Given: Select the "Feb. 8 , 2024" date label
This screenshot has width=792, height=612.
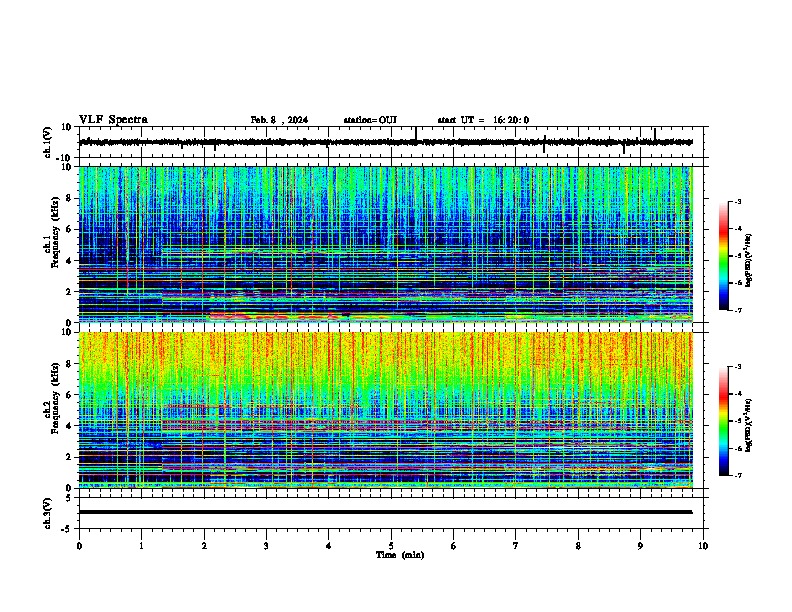Looking at the screenshot, I should 279,120.
